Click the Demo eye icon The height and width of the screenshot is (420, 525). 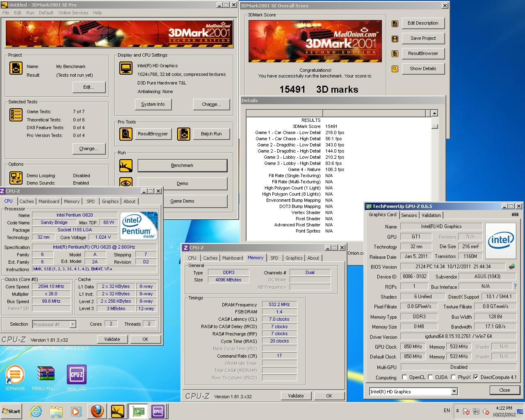click(126, 183)
